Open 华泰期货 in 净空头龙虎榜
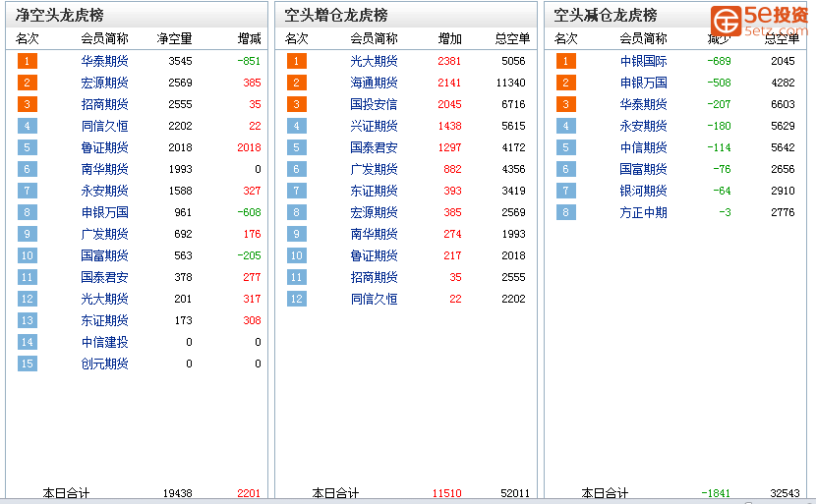 click(104, 61)
